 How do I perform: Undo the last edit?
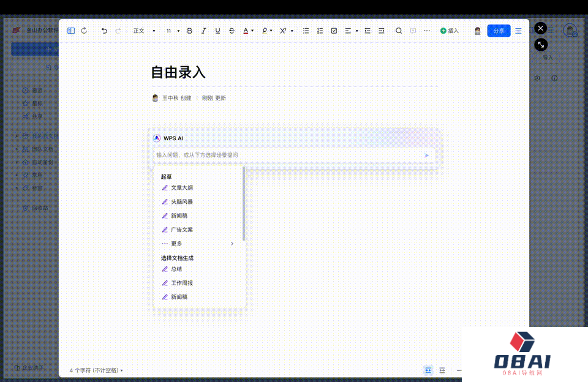tap(104, 31)
